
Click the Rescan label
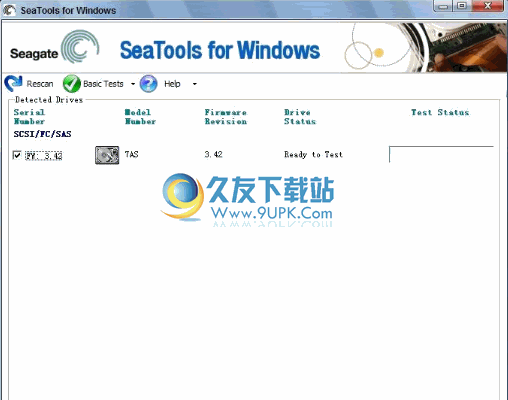pos(40,84)
